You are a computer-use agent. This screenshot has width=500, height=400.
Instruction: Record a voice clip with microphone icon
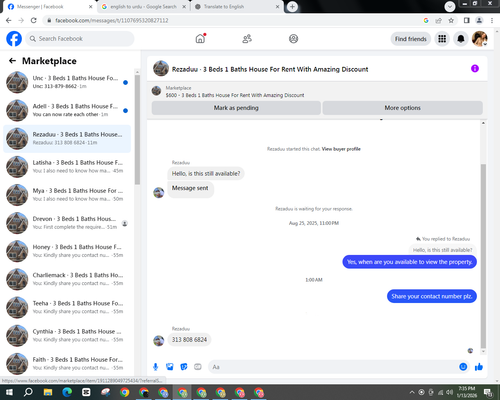[155, 367]
